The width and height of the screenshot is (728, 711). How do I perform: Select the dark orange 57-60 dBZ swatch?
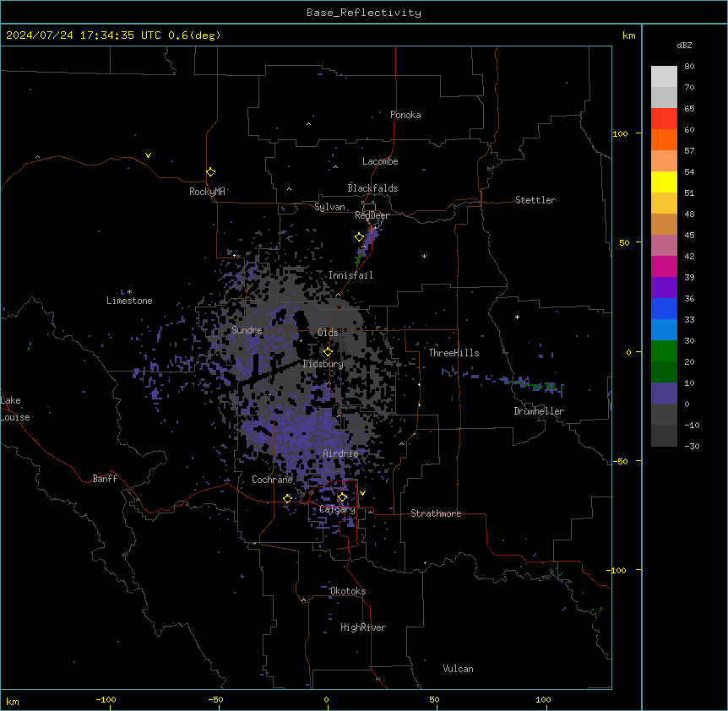(x=664, y=139)
